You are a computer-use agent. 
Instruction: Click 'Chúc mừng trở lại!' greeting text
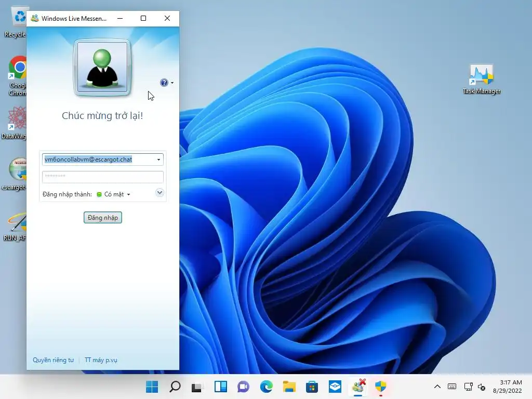coord(102,116)
